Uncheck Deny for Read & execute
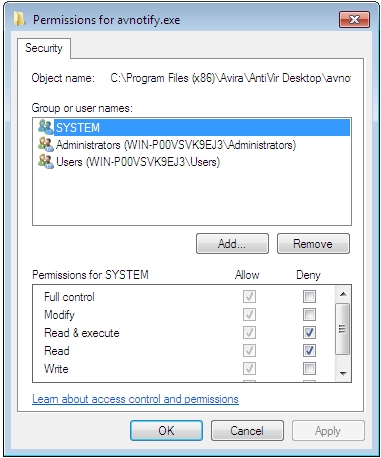The image size is (381, 458). (309, 332)
